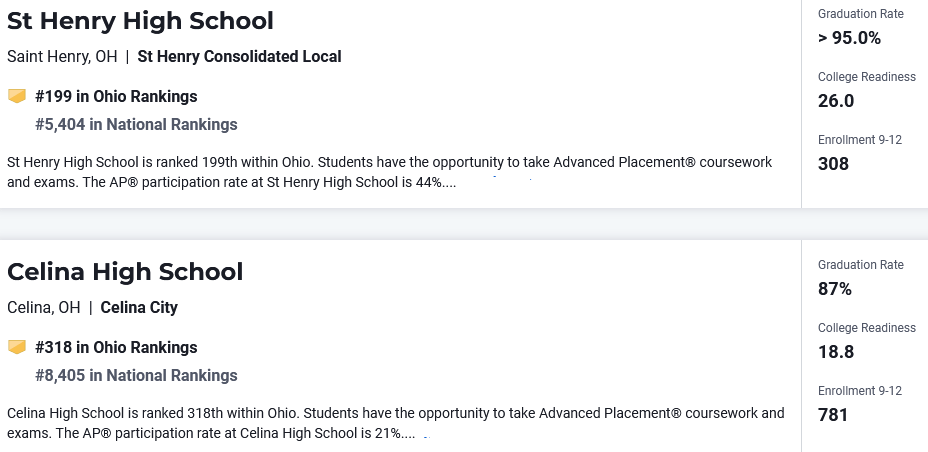This screenshot has height=452, width=928.
Task: Select the #199 in Ohio Rankings text
Action: tap(116, 97)
